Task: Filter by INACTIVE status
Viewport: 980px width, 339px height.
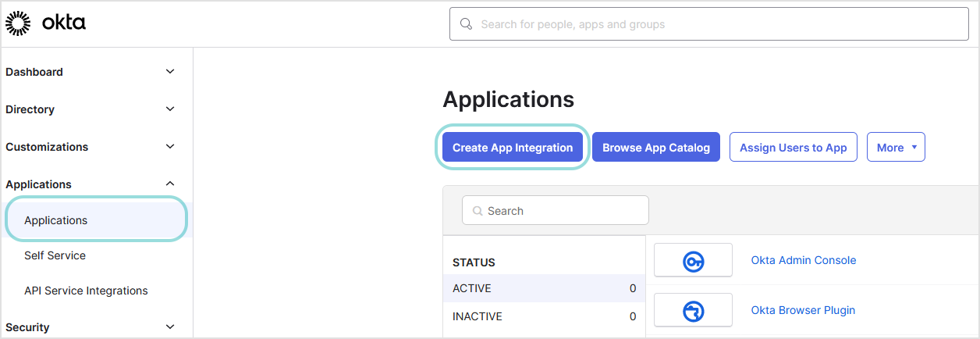Action: pyautogui.click(x=544, y=316)
